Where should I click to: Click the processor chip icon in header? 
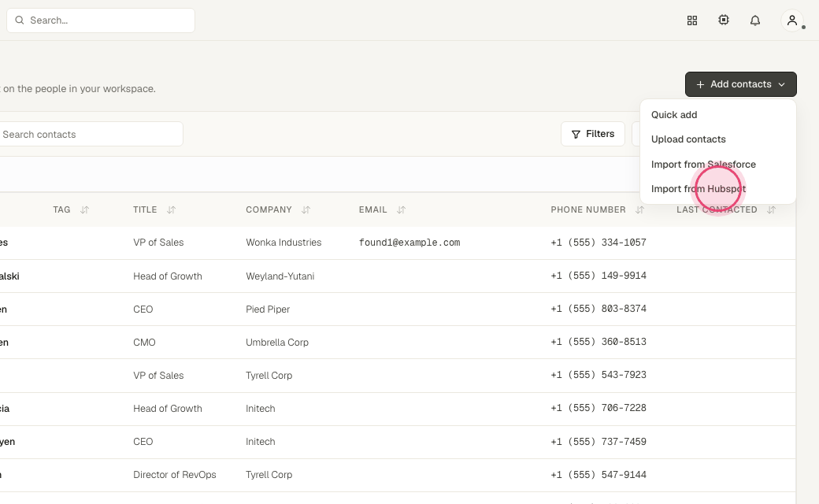(724, 20)
